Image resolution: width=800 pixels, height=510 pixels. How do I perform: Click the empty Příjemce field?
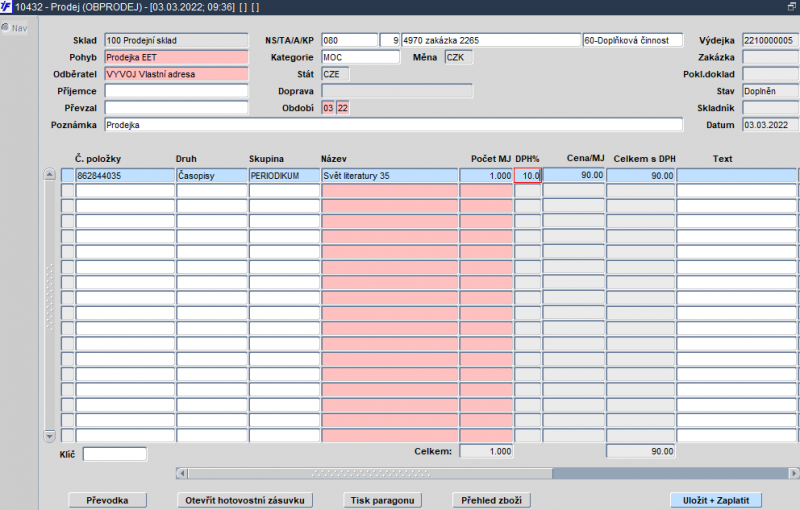pos(176,91)
